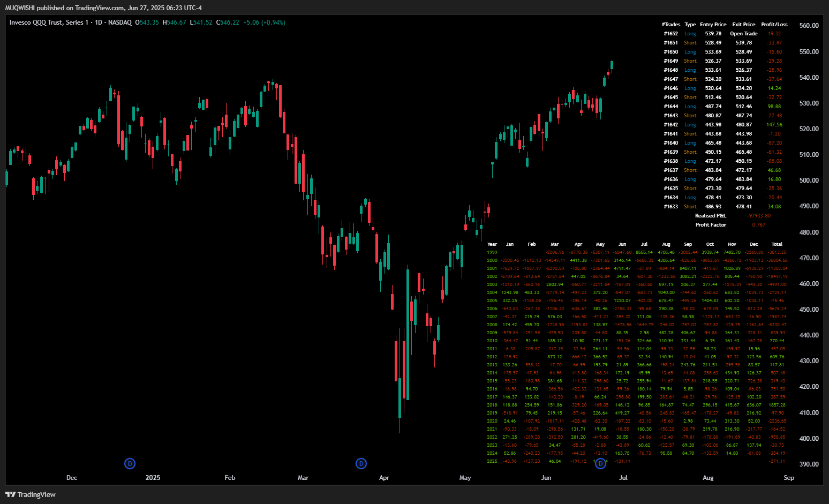829x504 pixels.
Task: Click the TradingView logo at bottom left
Action: pos(31,494)
